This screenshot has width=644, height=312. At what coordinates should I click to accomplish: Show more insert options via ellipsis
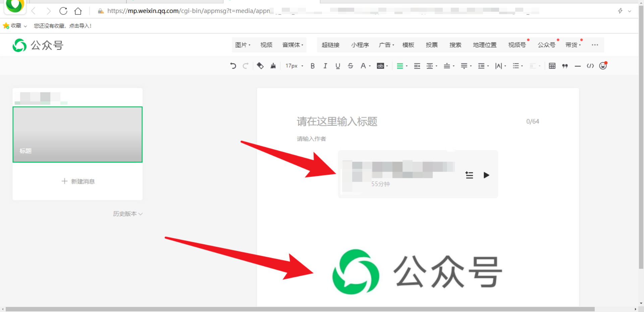pyautogui.click(x=595, y=45)
